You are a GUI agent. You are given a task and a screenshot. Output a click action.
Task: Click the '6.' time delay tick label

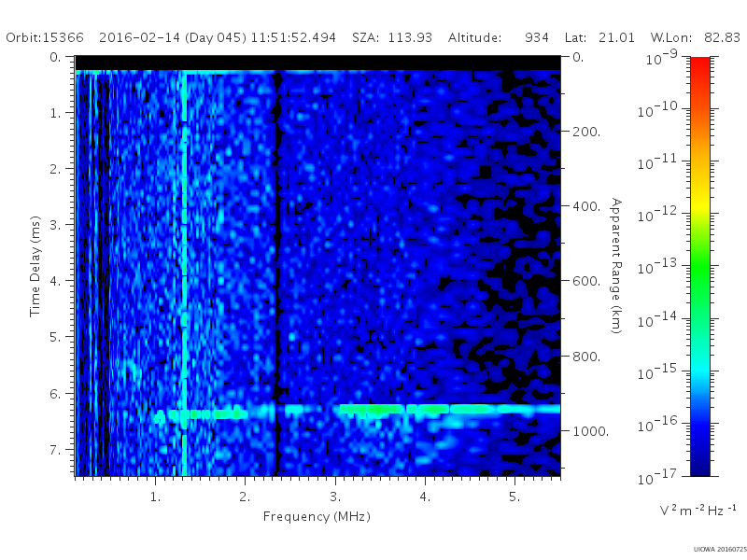click(x=55, y=394)
